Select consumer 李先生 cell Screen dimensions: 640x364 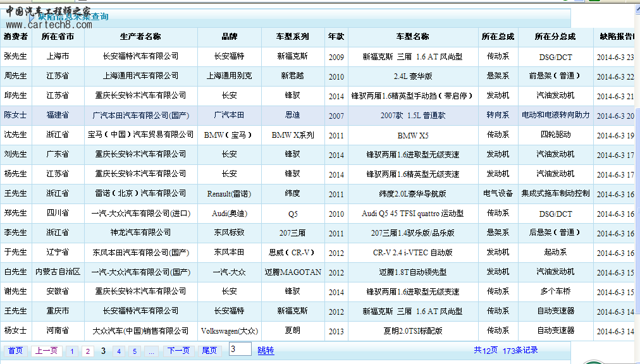point(16,233)
